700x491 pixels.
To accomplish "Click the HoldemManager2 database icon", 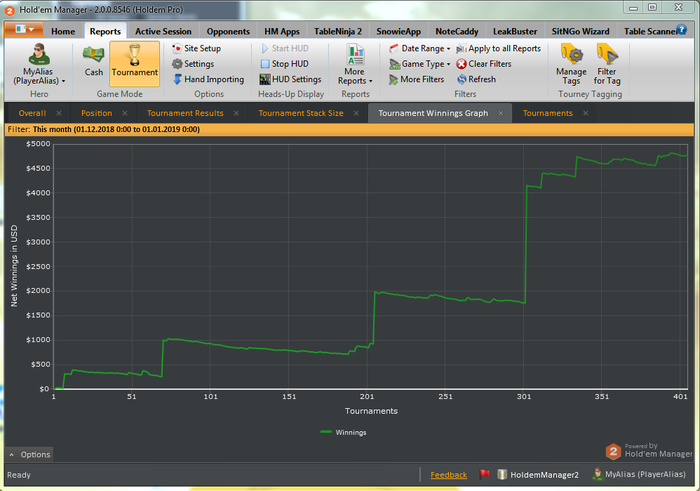I will click(x=502, y=474).
